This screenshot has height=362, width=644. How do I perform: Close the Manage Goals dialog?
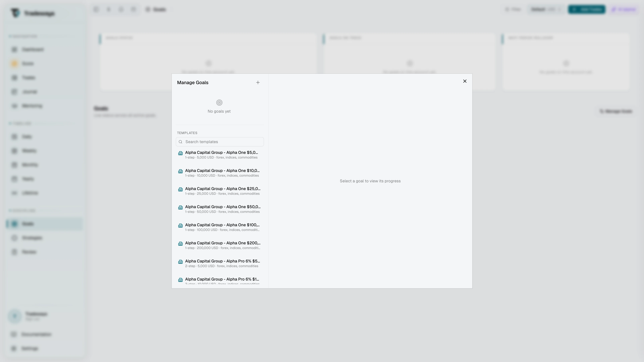(465, 81)
